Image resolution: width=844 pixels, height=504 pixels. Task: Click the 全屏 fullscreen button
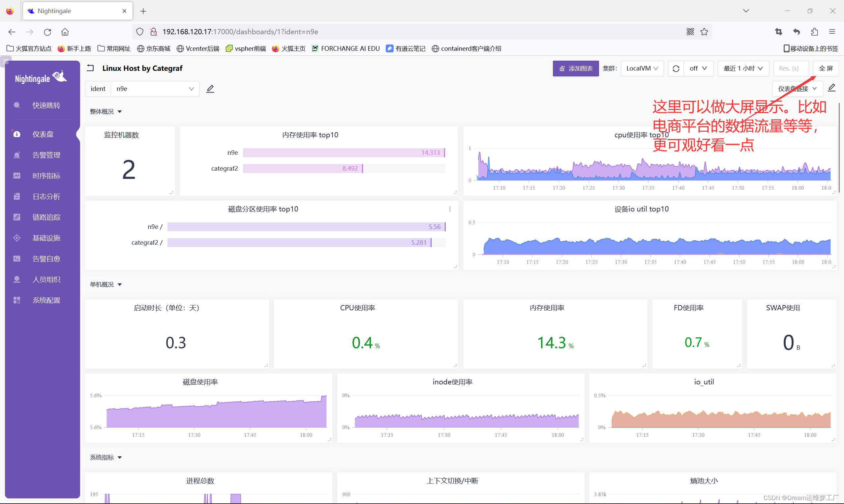(825, 69)
